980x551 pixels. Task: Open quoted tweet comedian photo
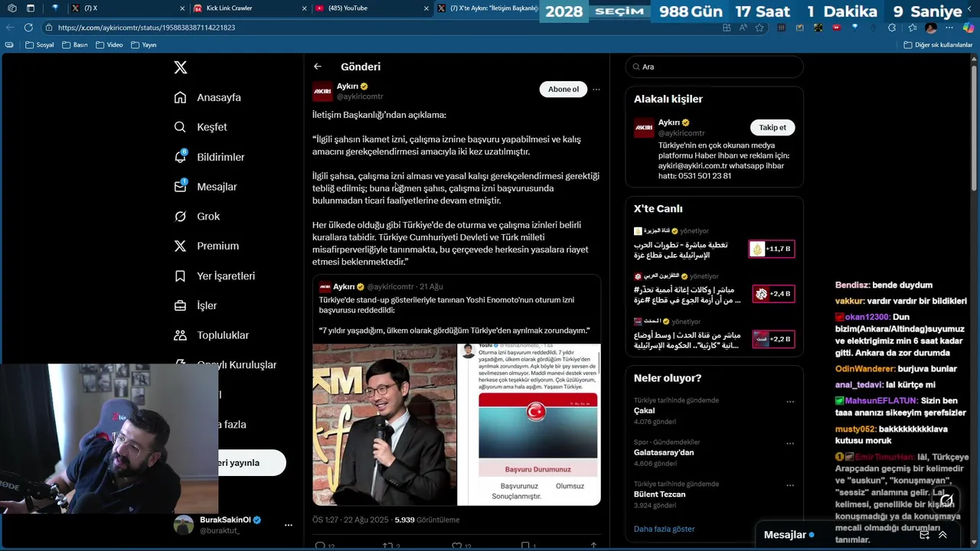click(384, 425)
